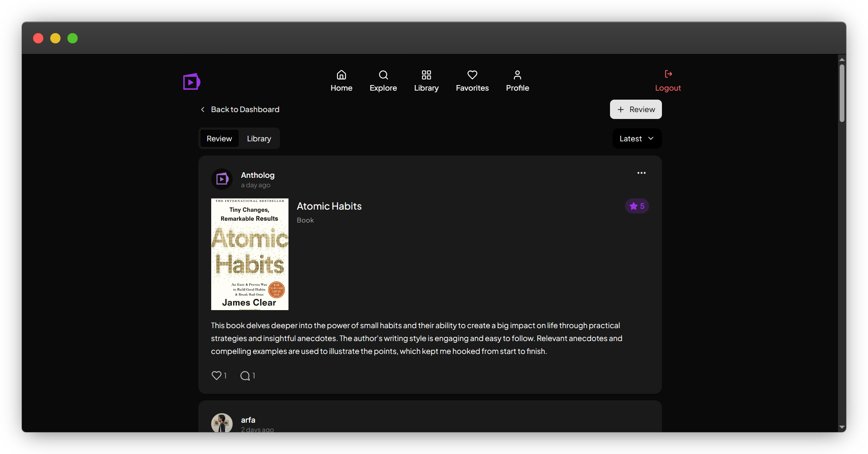Click the add Review button

[636, 110]
